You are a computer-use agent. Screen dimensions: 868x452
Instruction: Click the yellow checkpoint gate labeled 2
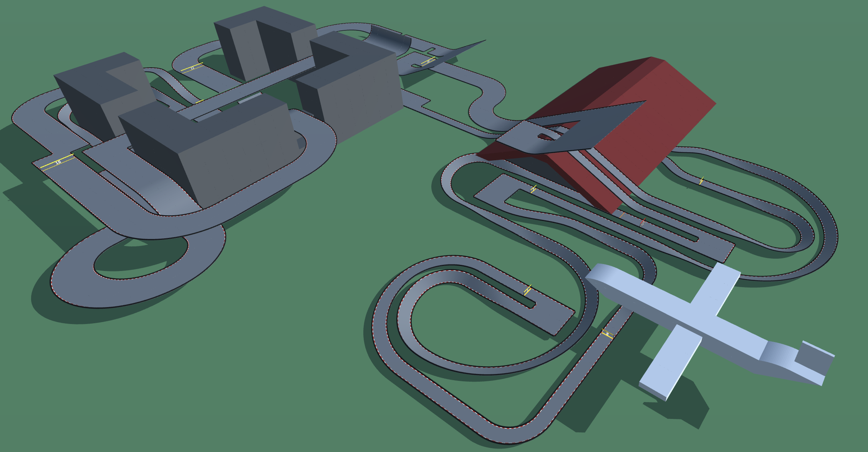[607, 334]
